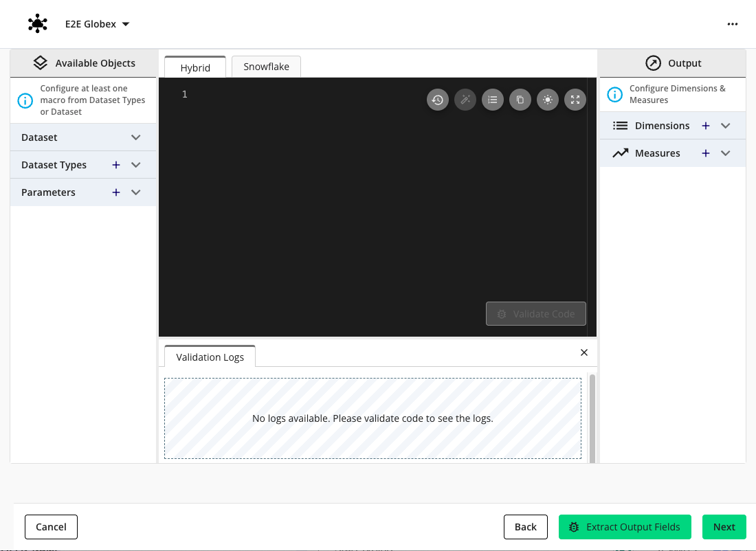Expand the Parameters section chevron
Image resolution: width=756 pixels, height=551 pixels.
tap(136, 192)
